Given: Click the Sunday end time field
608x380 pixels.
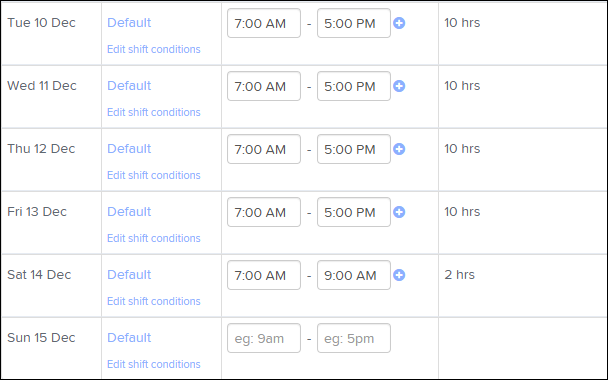Looking at the screenshot, I should tap(354, 338).
